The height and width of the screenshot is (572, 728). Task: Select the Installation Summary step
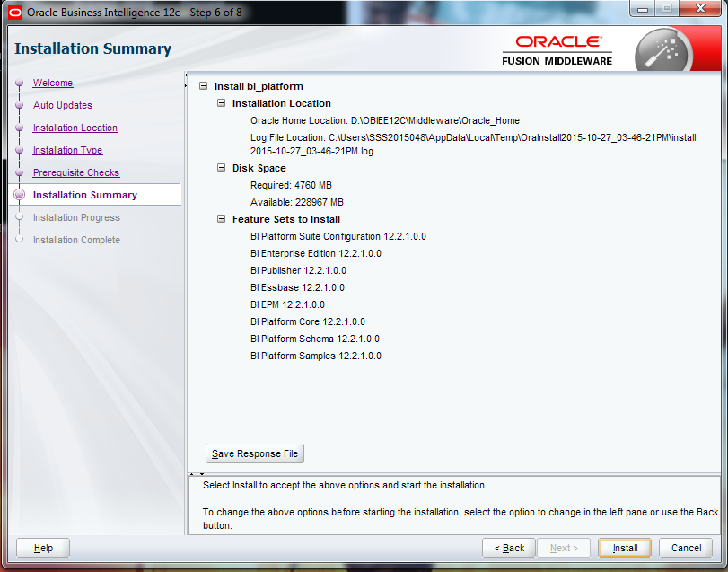point(85,195)
